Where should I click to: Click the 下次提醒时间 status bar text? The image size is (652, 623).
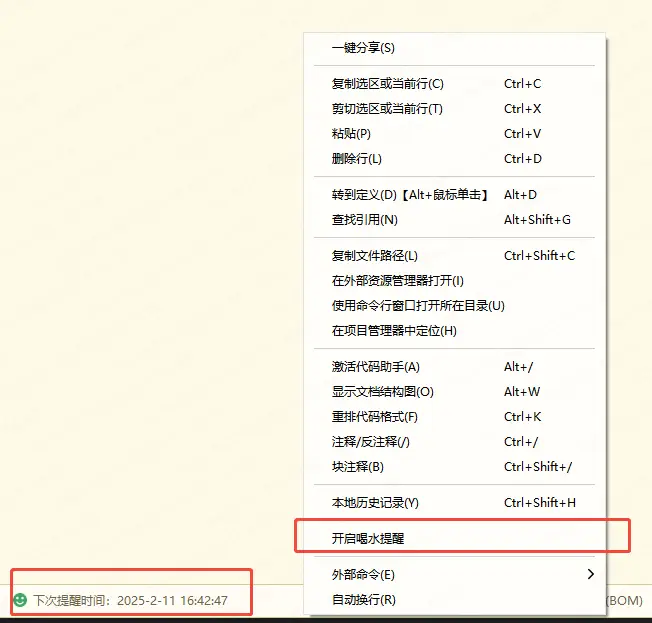point(130,601)
